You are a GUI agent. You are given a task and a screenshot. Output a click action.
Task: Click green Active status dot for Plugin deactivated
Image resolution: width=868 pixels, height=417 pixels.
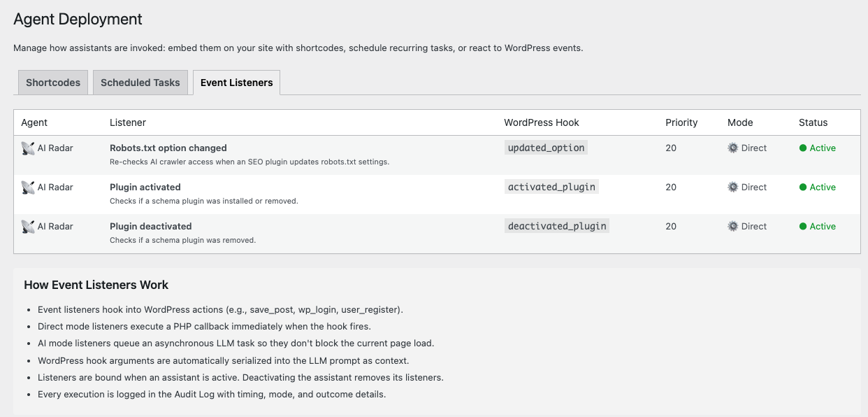point(803,227)
